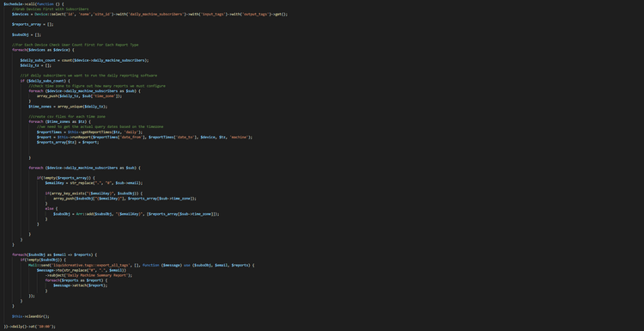Click the '$message->to(str_replace(' line
This screenshot has height=331, width=644.
tap(82, 270)
